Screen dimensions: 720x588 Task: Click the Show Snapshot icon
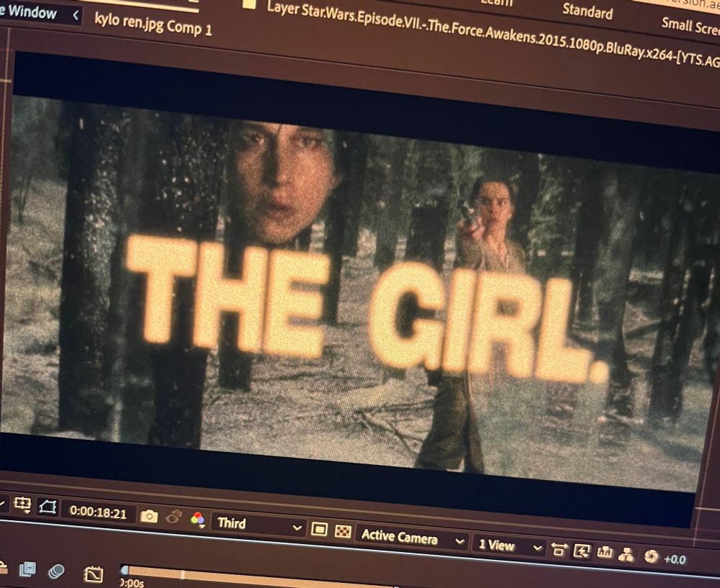[x=174, y=517]
